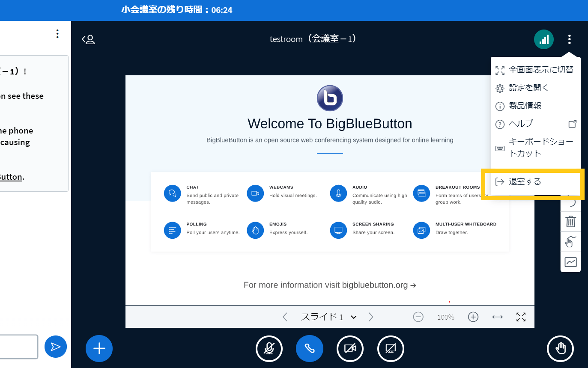The height and width of the screenshot is (368, 588).
Task: Send the chat message with arrow button
Action: click(56, 347)
